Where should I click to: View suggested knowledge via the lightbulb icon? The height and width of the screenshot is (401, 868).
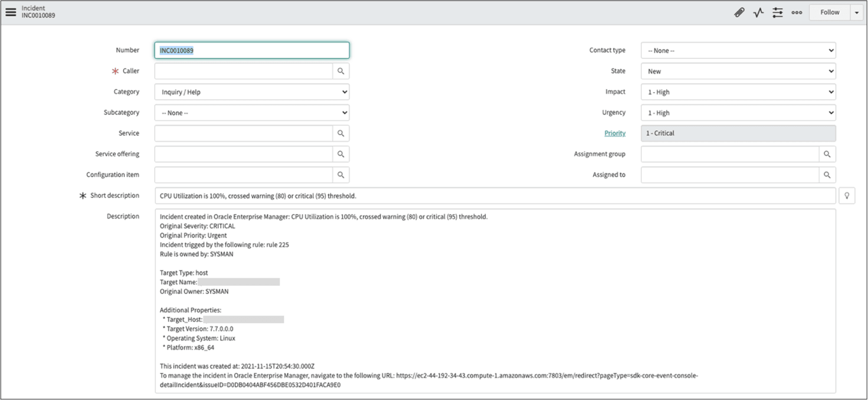click(847, 195)
